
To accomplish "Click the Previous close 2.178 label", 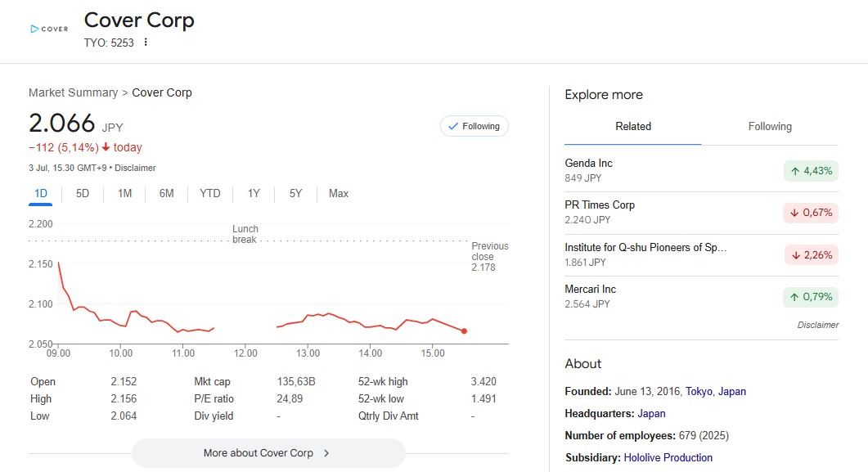I will click(x=489, y=257).
